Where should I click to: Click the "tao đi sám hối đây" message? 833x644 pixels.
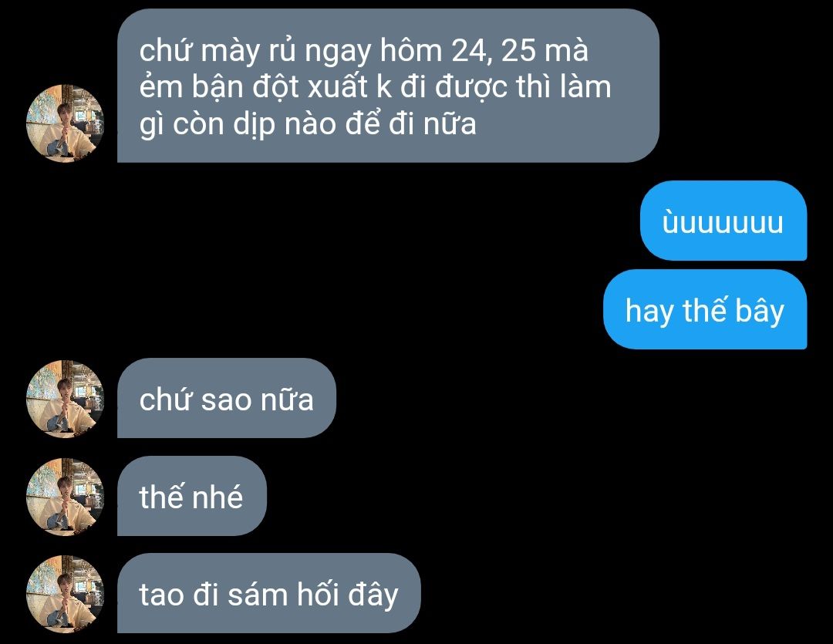pyautogui.click(x=269, y=593)
